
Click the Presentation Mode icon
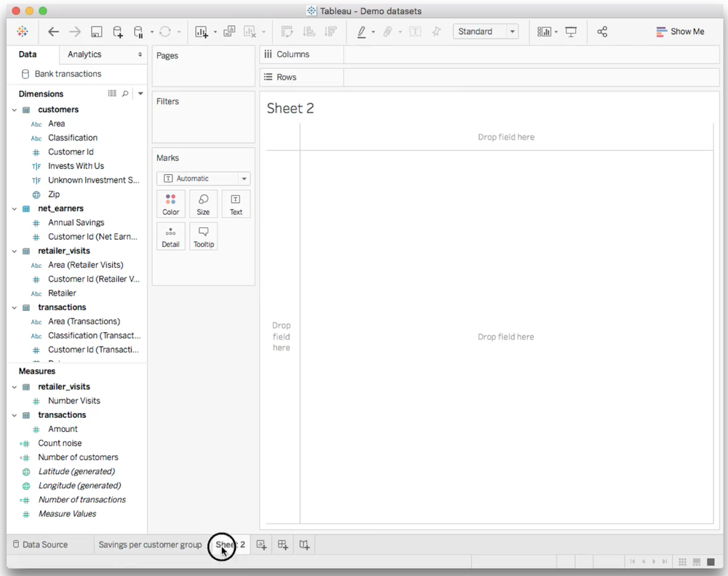571,31
